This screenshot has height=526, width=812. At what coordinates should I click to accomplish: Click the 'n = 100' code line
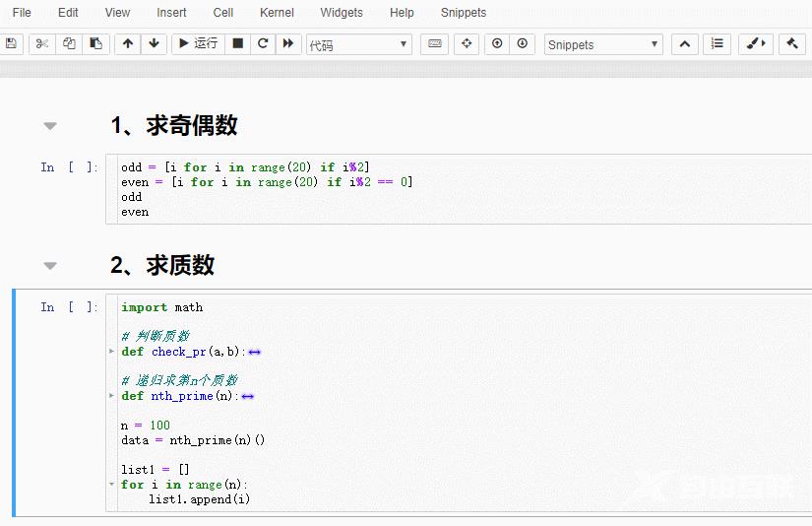tap(146, 426)
